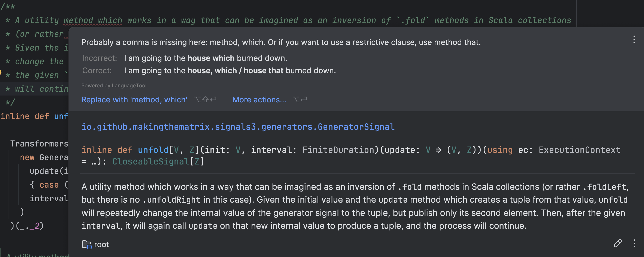Click the root module folder icon

click(x=86, y=244)
